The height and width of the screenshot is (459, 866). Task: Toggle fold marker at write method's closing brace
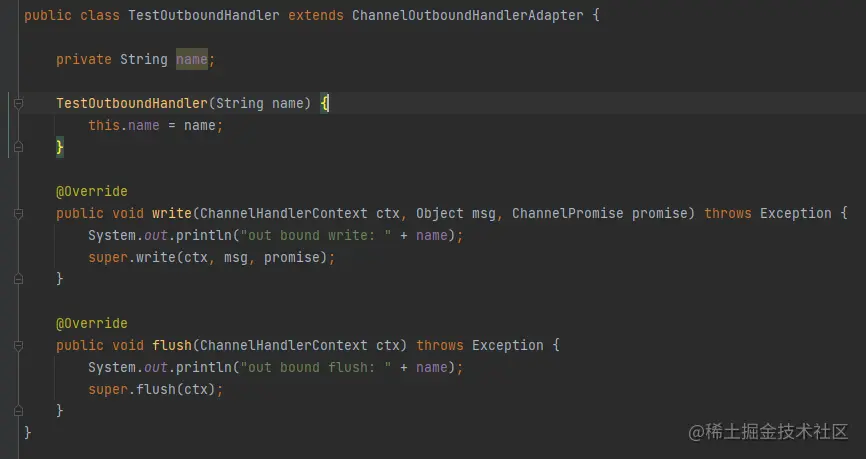click(x=18, y=279)
